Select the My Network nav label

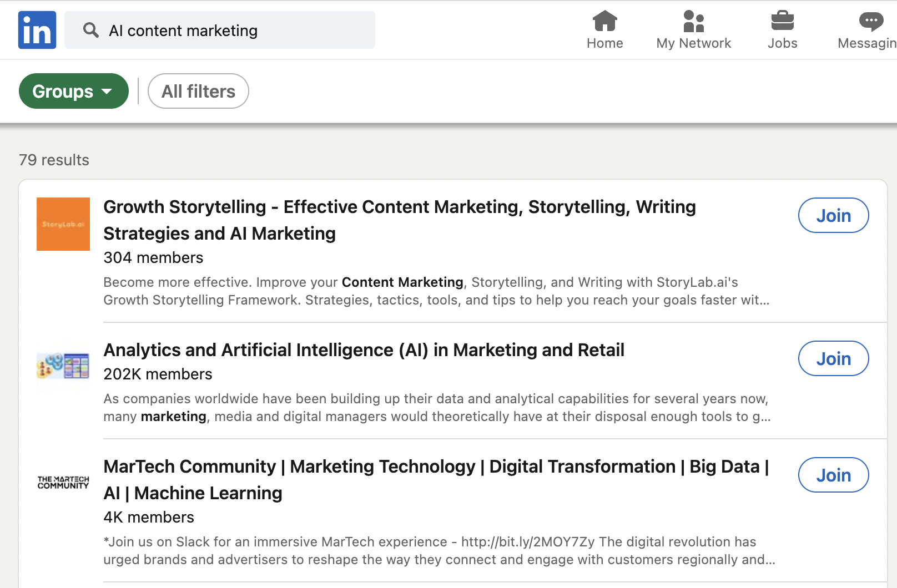(693, 43)
